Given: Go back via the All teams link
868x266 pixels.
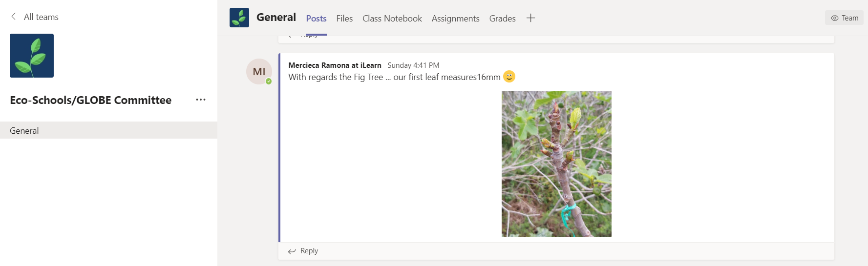Looking at the screenshot, I should pos(41,17).
